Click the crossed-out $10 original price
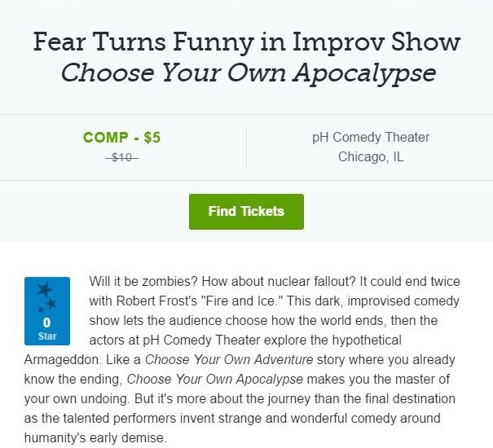This screenshot has width=493, height=448. tap(122, 156)
